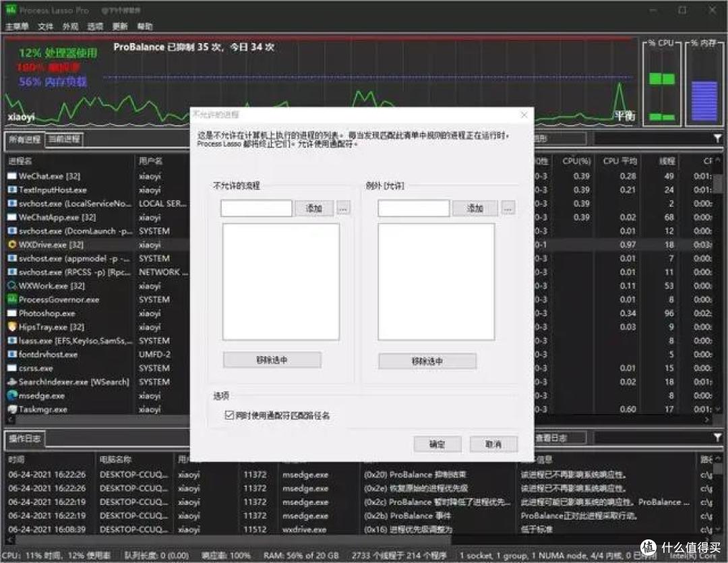
Task: Click the Process Lasso app icon
Action: click(x=11, y=9)
